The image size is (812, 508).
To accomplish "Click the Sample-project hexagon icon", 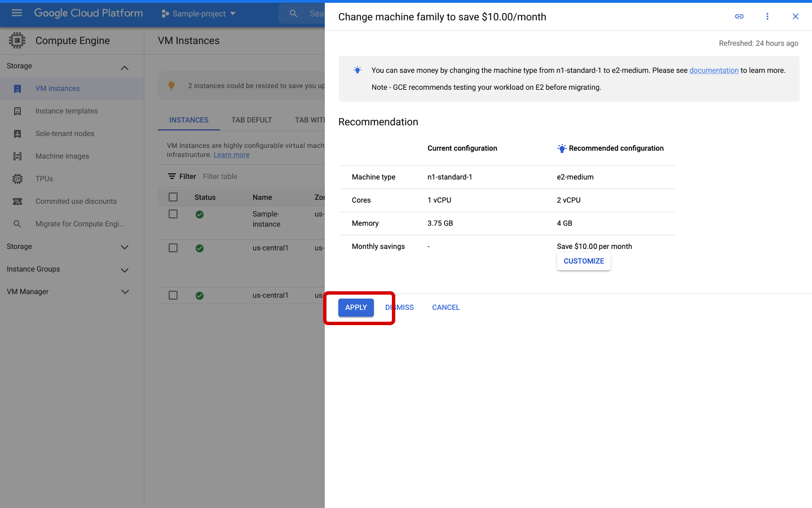I will [165, 14].
